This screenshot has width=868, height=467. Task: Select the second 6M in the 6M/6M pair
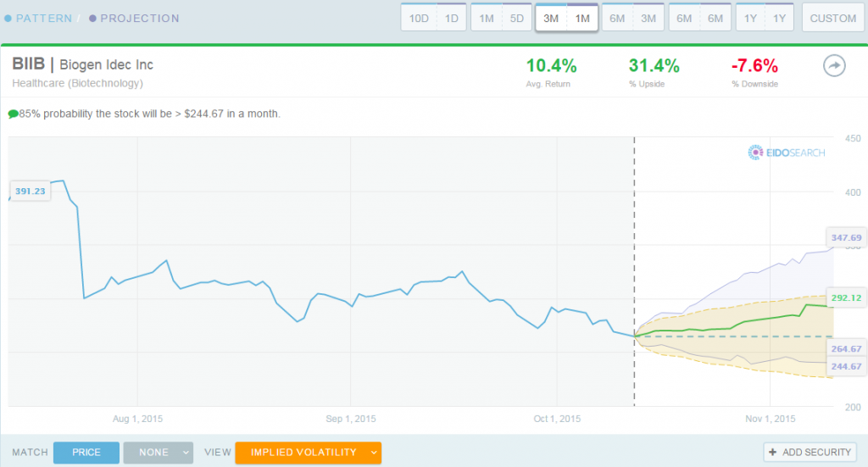coord(715,19)
